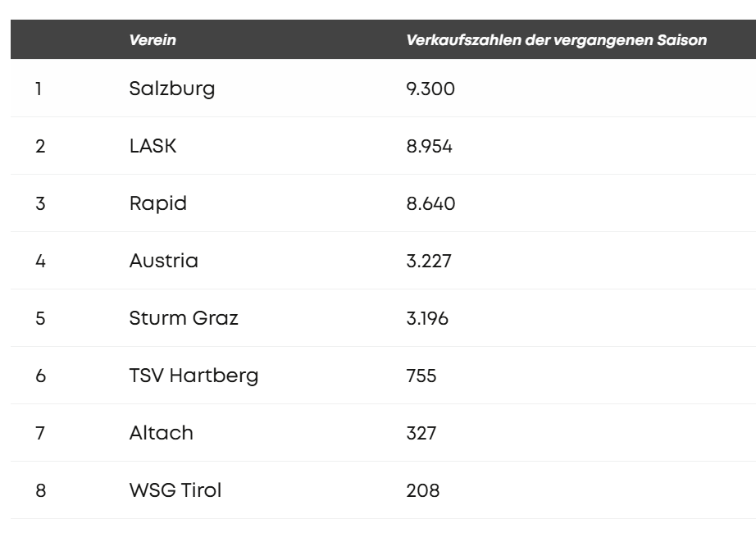Viewport: 756px width, 542px height.
Task: Select the Salzburg club name cell
Action: 172,89
